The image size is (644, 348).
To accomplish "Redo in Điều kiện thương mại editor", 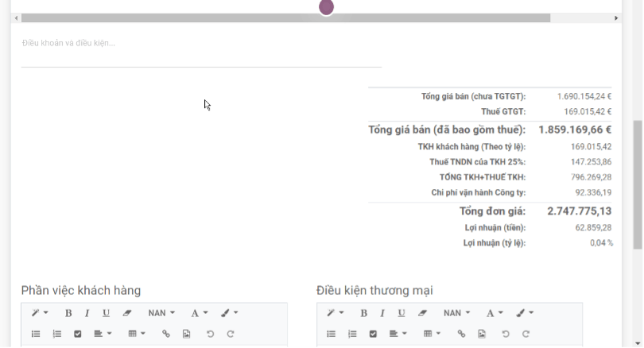I will click(526, 334).
